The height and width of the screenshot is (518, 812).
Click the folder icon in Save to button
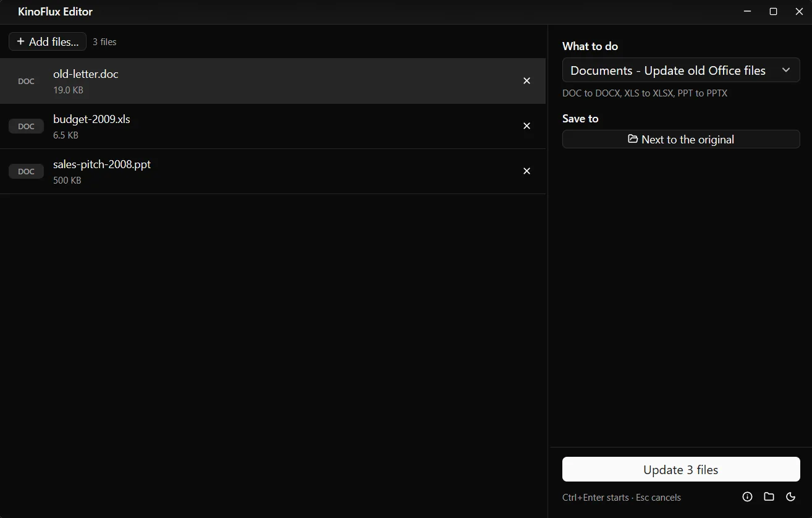633,139
